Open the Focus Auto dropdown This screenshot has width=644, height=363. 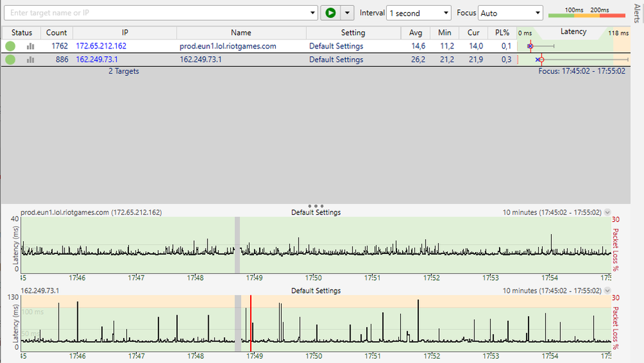pyautogui.click(x=510, y=13)
